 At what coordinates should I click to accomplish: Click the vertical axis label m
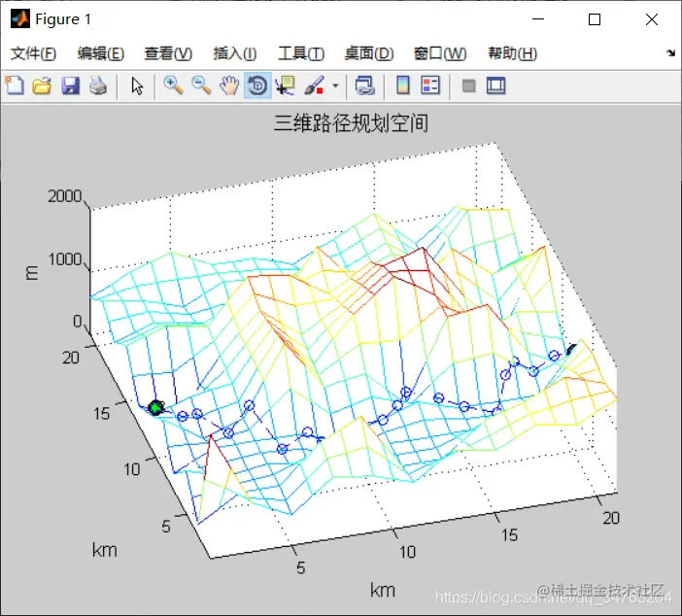click(x=32, y=273)
